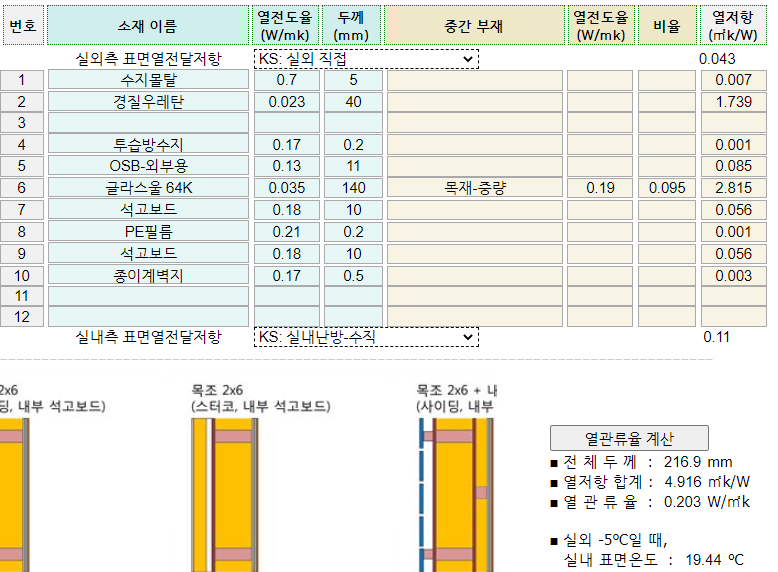Select the 종이계벽지 thickness field showing 0.5
The image size is (778, 572).
point(353,274)
